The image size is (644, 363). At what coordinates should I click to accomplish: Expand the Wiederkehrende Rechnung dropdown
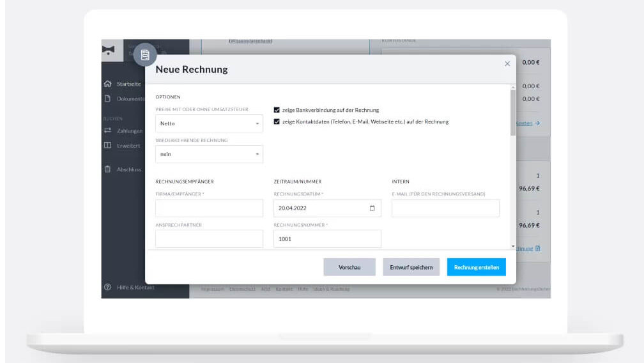click(209, 154)
